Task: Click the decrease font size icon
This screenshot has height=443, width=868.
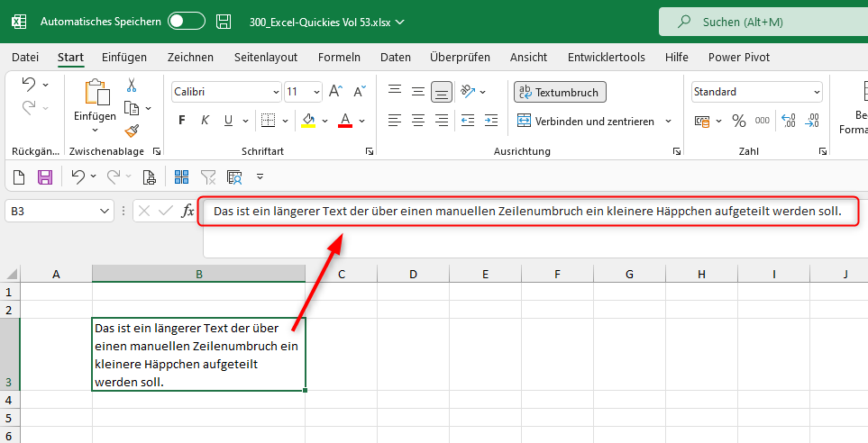Action: click(x=360, y=91)
